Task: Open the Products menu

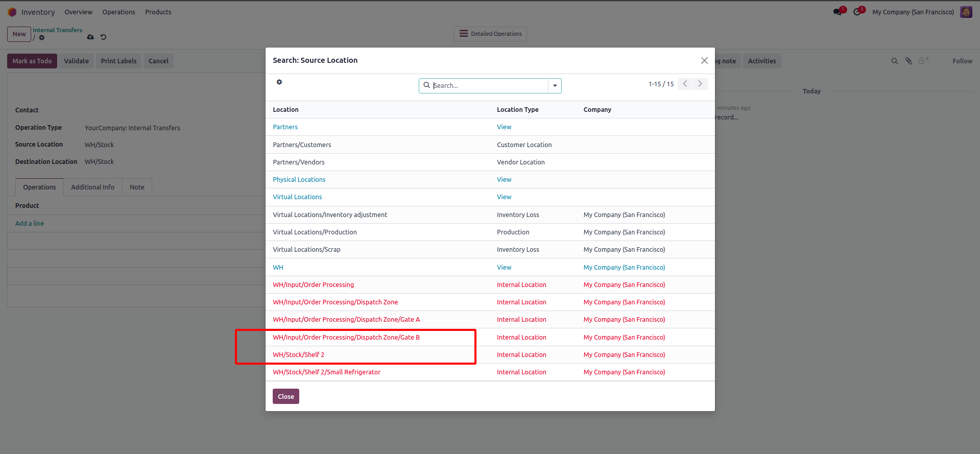Action: (158, 12)
